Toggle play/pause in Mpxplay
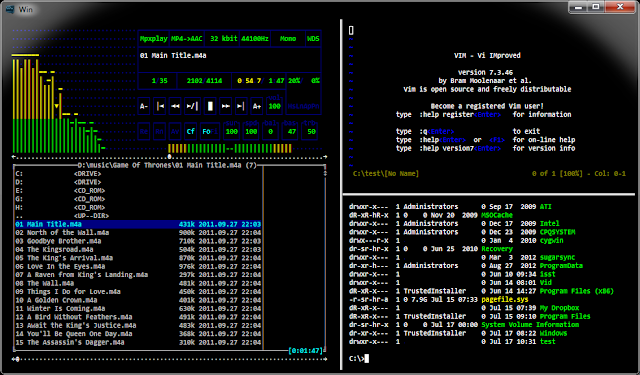 [x=192, y=106]
